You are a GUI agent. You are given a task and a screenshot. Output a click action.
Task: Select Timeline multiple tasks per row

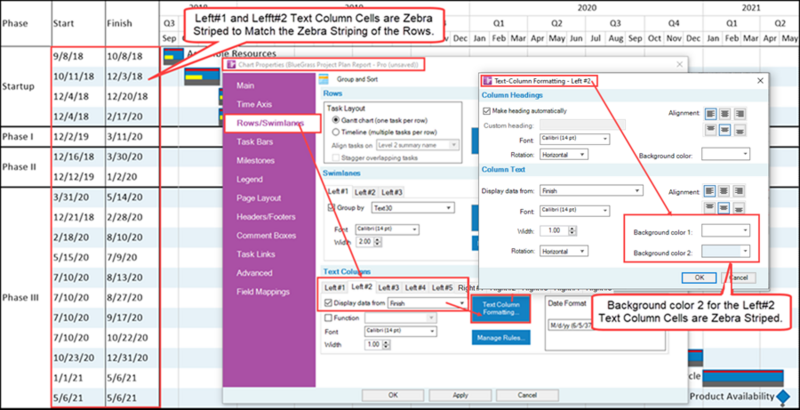[336, 132]
